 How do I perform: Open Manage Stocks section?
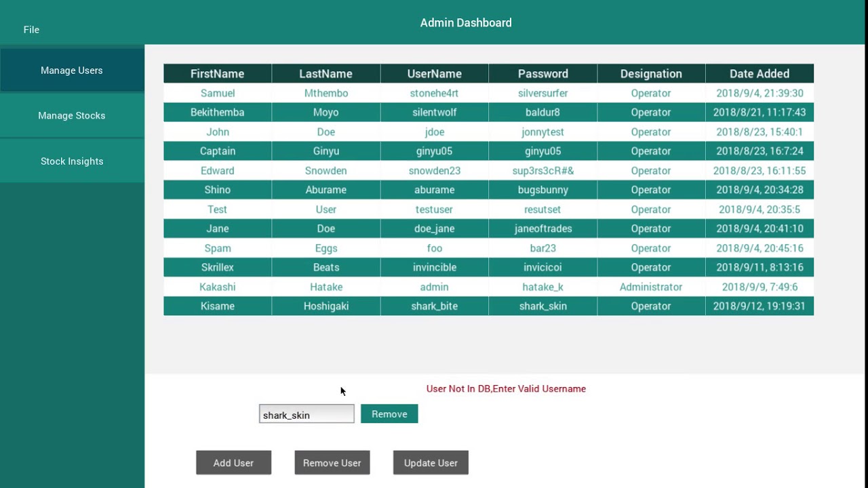[72, 116]
